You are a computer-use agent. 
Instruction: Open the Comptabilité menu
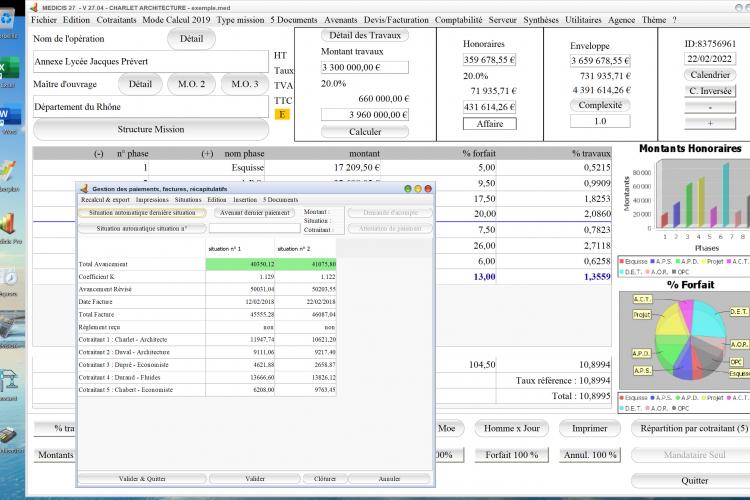[x=458, y=20]
